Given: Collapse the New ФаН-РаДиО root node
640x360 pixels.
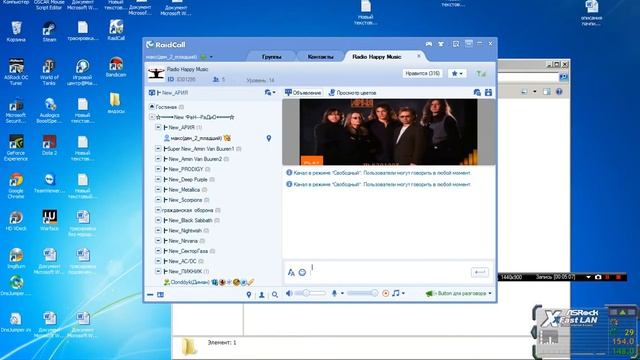Looking at the screenshot, I should 151,117.
